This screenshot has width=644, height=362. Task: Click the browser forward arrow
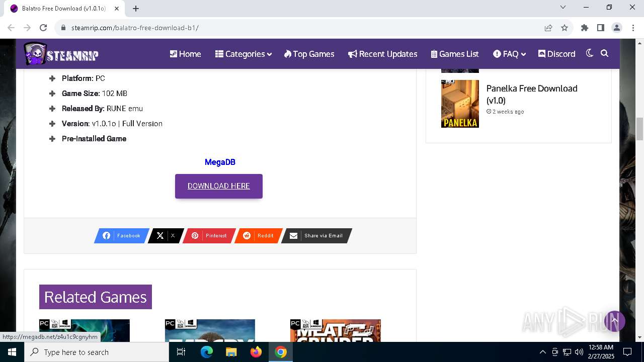27,28
